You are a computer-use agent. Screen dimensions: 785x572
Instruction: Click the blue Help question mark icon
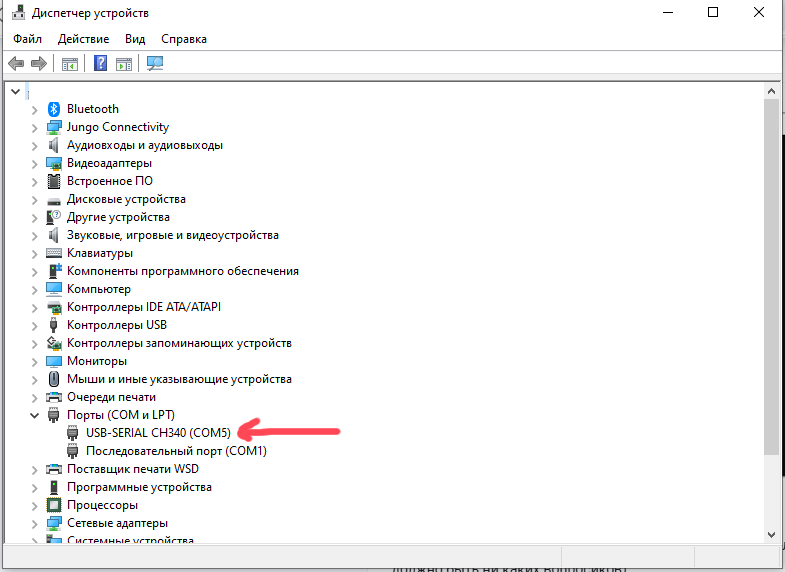[x=100, y=64]
